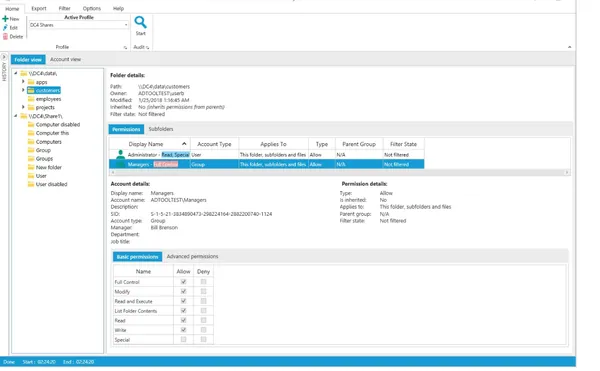
Task: Toggle Deny checkbox for Full Control
Action: pyautogui.click(x=203, y=282)
